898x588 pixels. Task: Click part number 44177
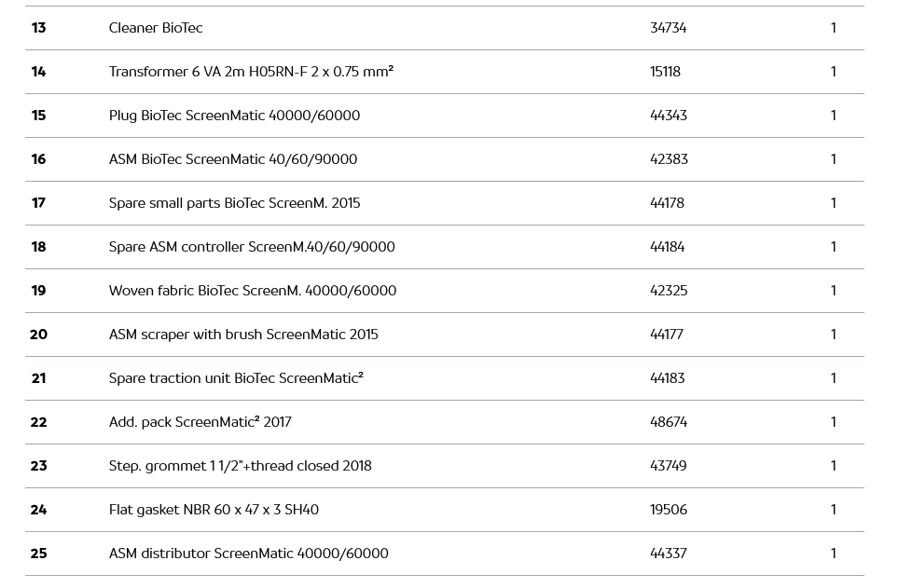[667, 335]
